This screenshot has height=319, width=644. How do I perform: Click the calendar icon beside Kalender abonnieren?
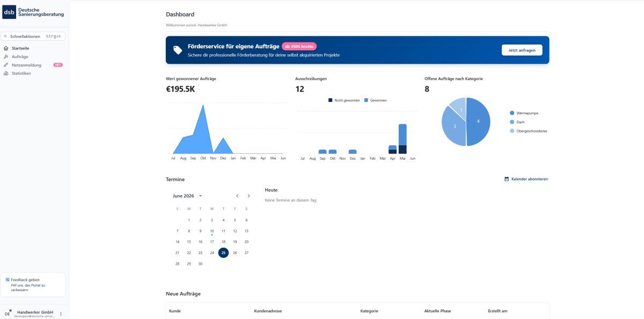pyautogui.click(x=507, y=179)
